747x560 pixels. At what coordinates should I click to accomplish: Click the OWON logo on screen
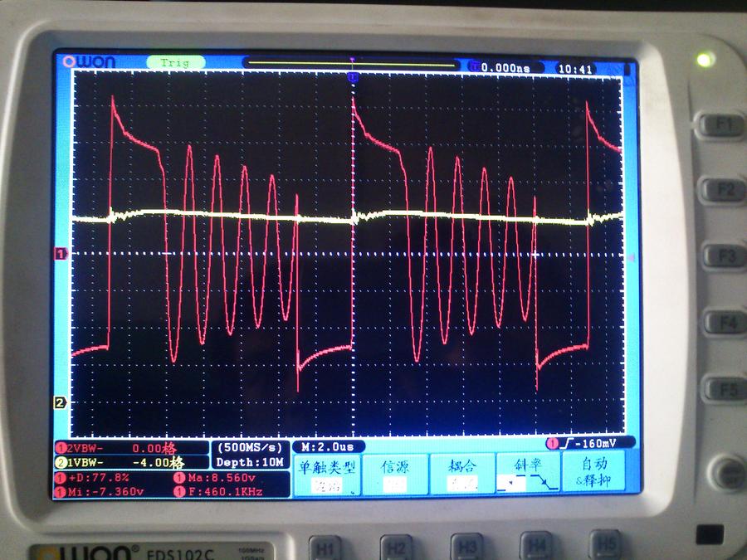90,62
